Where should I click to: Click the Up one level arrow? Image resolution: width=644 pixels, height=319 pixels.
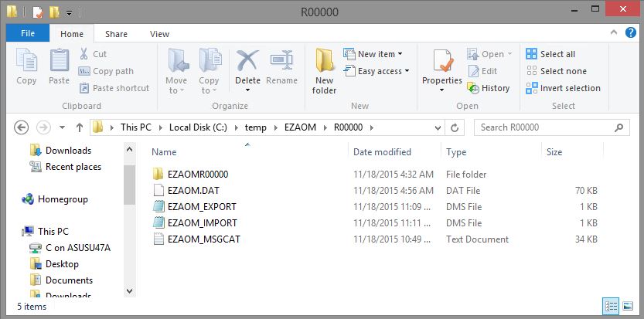point(79,127)
